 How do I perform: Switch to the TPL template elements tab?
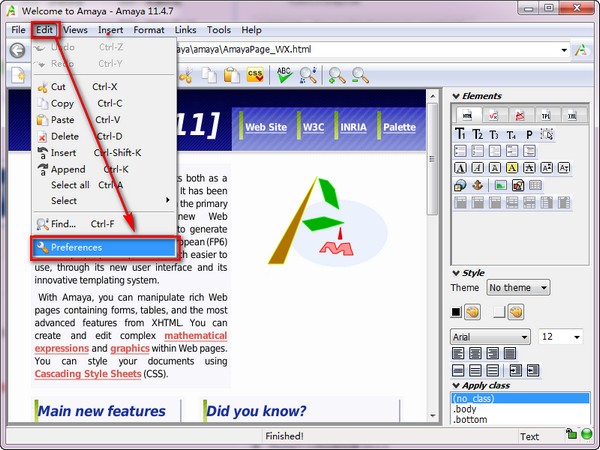546,115
